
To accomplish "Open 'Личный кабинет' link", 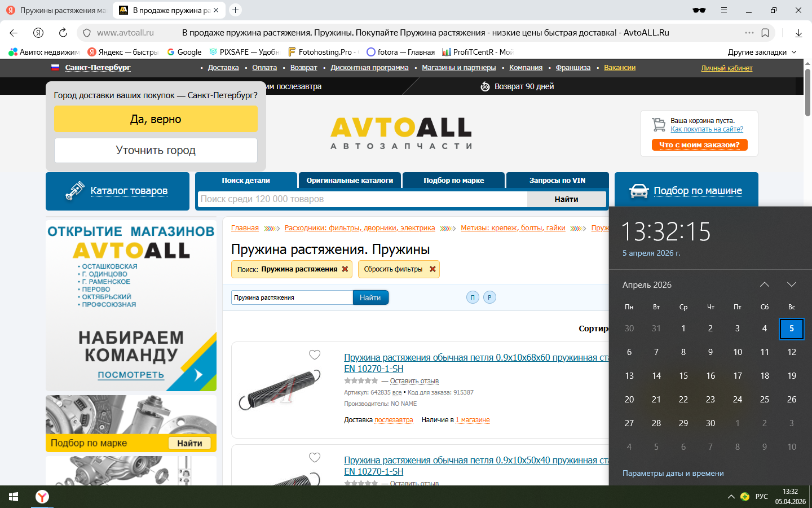I will point(727,68).
